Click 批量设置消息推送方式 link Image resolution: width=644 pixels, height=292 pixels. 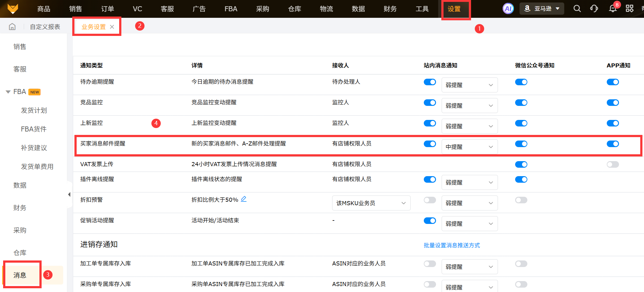(452, 245)
